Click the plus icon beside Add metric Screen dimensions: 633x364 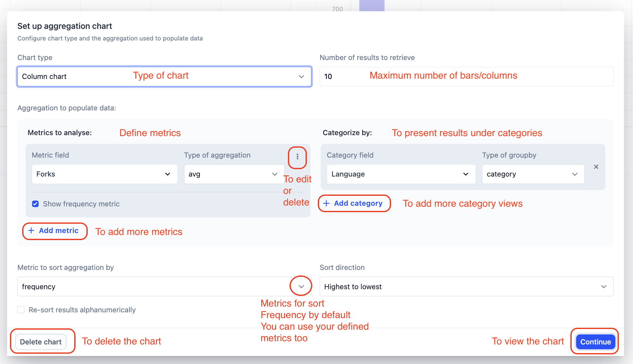tap(31, 230)
